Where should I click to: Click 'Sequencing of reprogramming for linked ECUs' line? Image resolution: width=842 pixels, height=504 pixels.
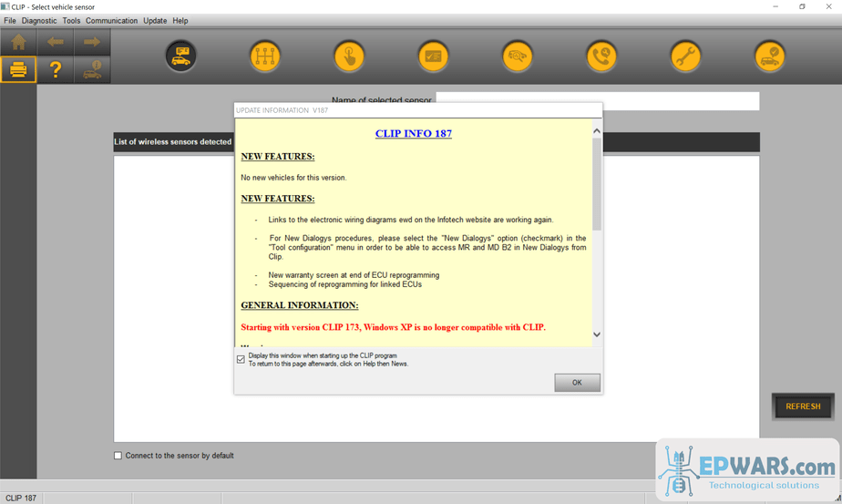[345, 284]
